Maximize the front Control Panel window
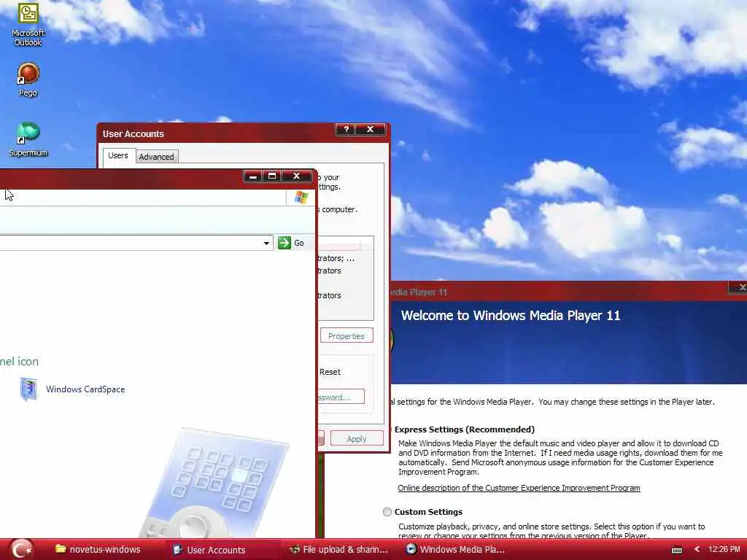This screenshot has height=560, width=747. point(272,176)
